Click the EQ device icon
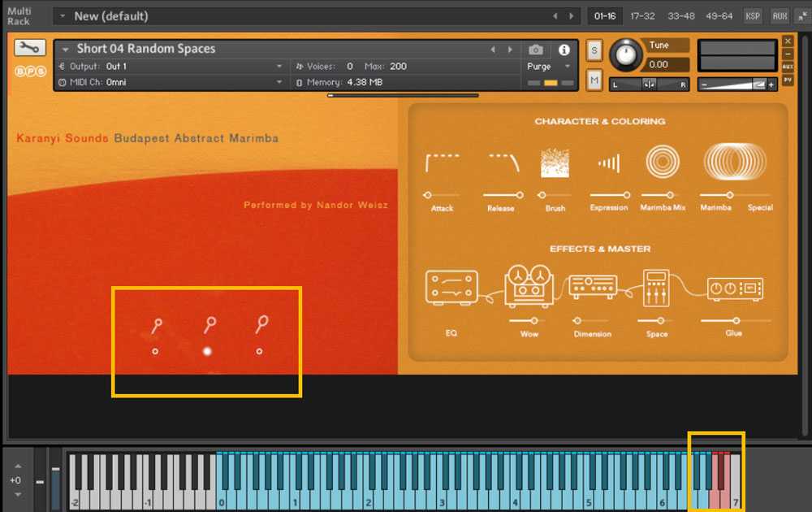 (x=451, y=288)
